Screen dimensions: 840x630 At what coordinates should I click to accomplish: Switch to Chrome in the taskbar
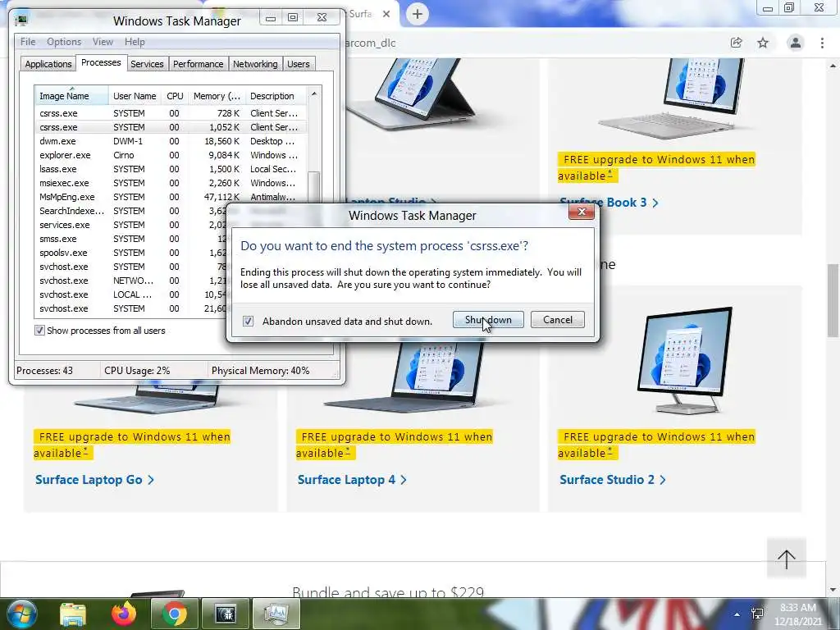point(175,614)
